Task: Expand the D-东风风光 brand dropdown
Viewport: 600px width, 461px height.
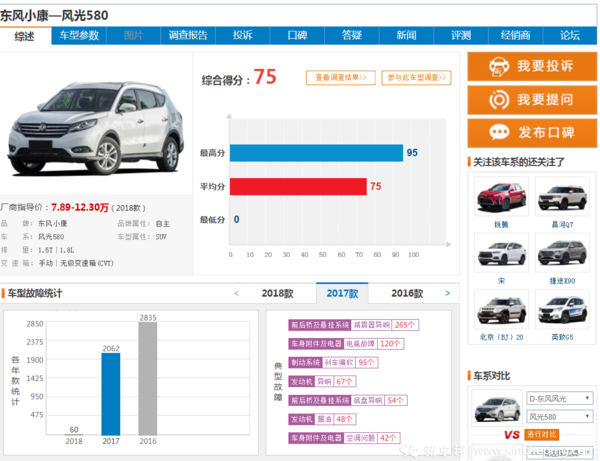Action: pyautogui.click(x=559, y=398)
